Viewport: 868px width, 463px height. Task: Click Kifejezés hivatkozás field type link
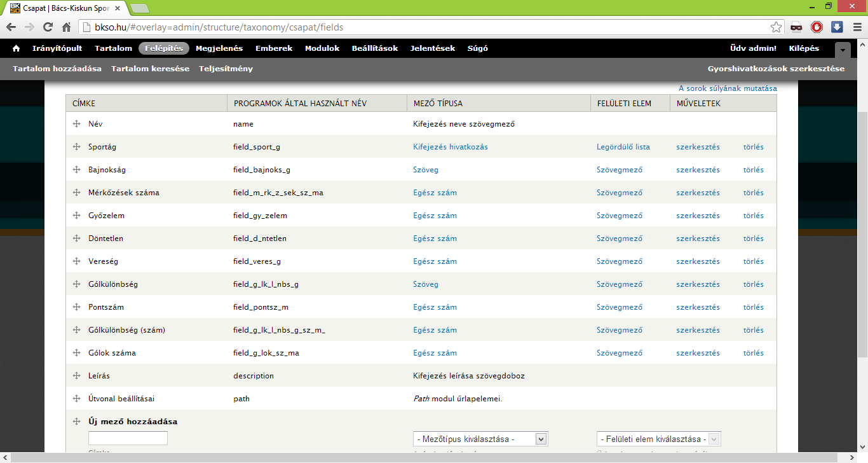(451, 147)
